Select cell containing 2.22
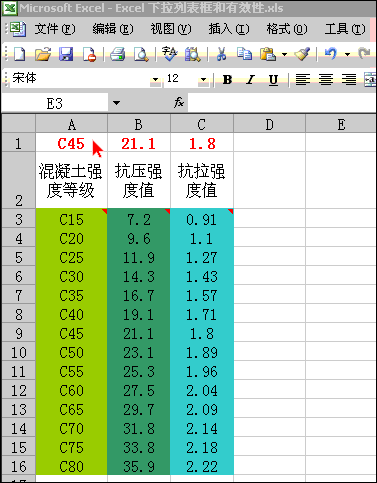The width and height of the screenshot is (377, 483). click(x=202, y=466)
